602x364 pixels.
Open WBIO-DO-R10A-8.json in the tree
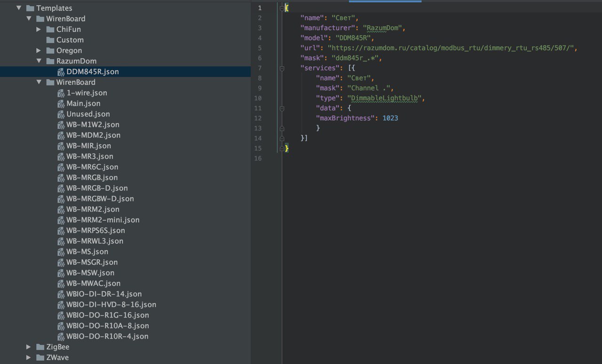pos(108,326)
